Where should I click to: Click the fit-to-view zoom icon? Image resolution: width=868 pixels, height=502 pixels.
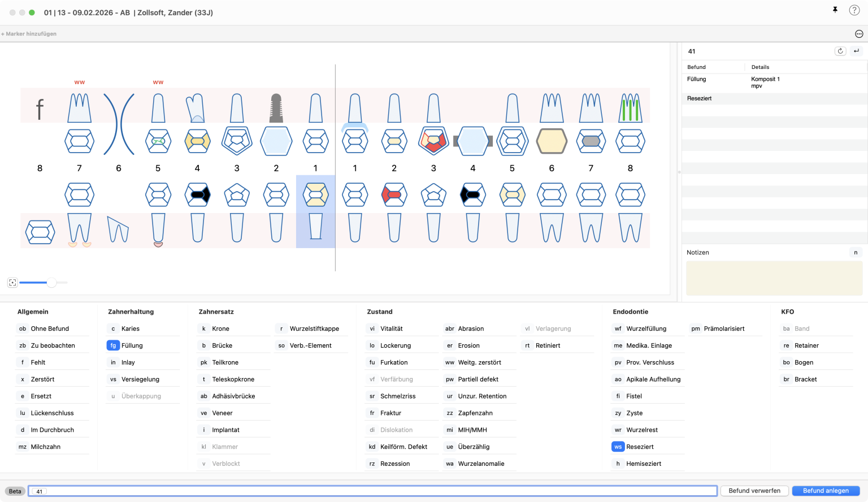tap(12, 283)
